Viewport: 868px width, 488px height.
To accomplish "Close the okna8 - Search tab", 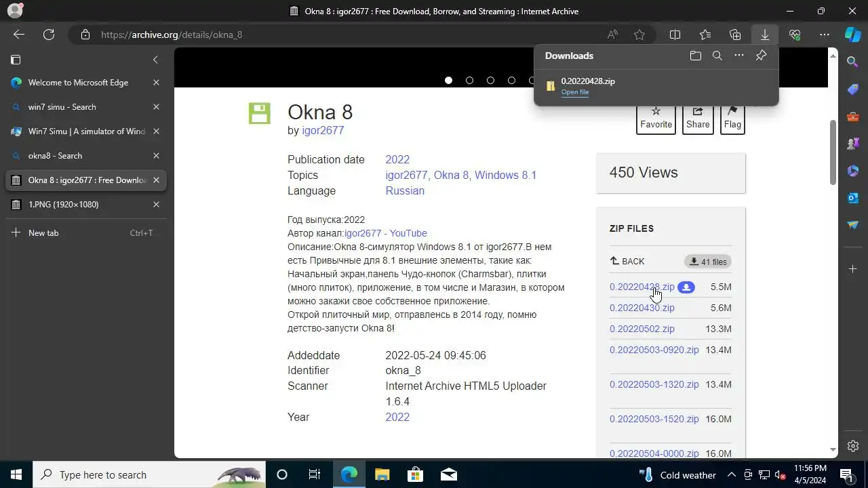I will click(x=156, y=156).
